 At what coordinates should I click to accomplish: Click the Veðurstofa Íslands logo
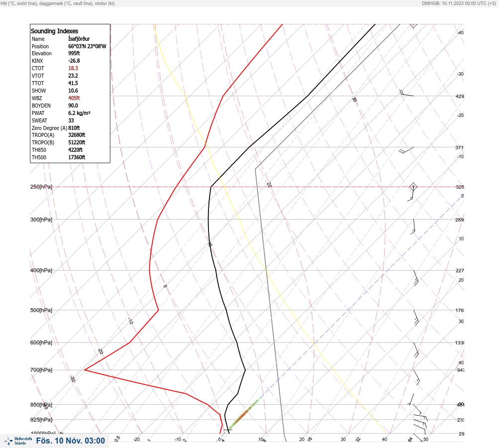tap(18, 441)
